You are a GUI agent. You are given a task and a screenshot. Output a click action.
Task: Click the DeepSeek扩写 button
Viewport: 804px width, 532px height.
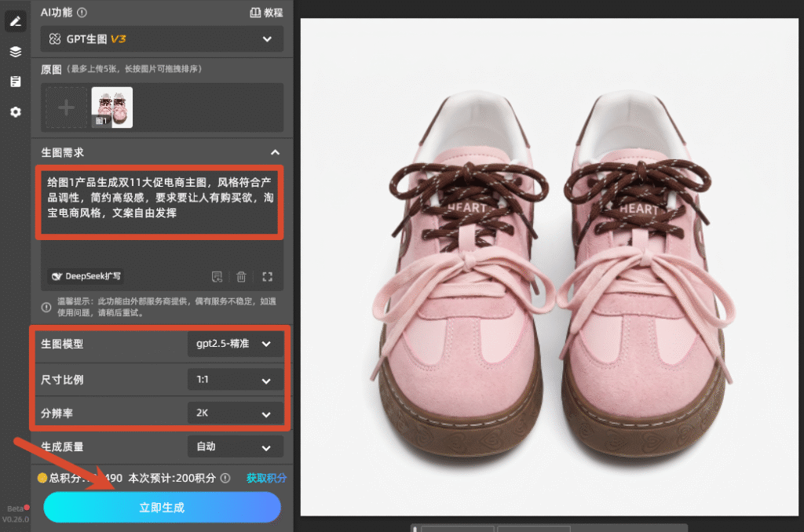point(86,276)
